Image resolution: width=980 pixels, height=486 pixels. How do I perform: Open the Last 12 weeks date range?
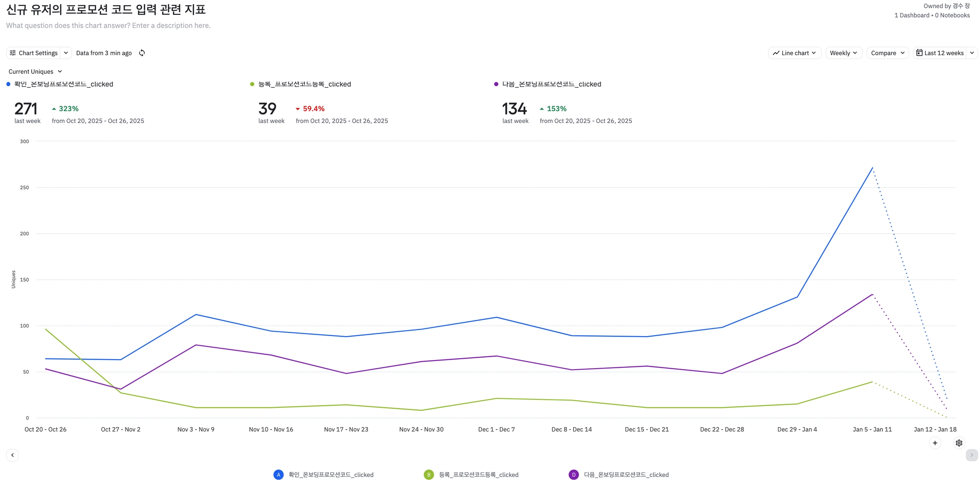coord(940,53)
